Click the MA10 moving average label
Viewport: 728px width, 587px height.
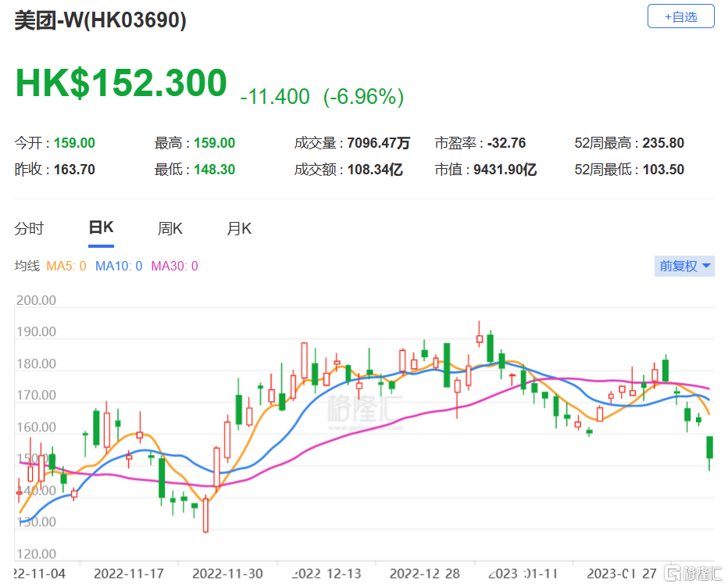coord(119,266)
